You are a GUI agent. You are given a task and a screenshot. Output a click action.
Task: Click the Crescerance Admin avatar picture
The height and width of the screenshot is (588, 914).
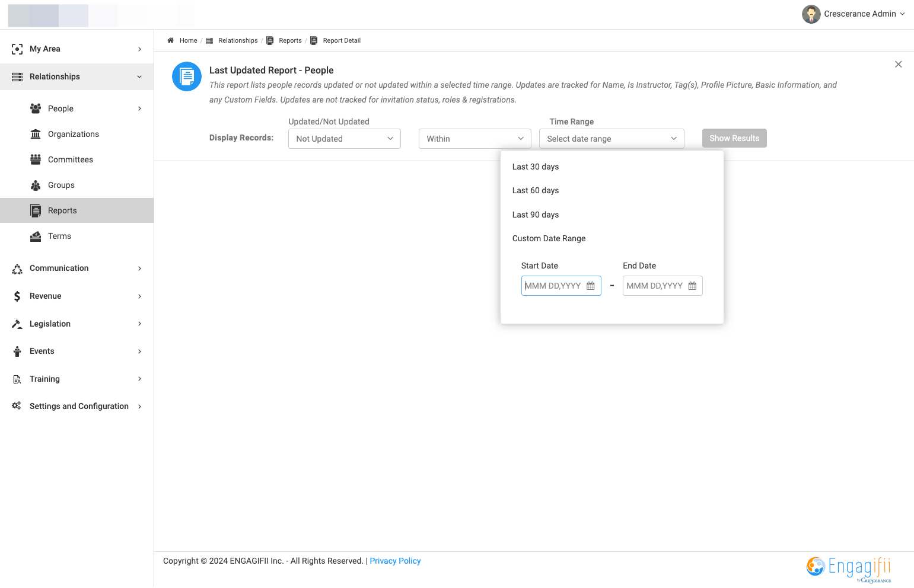[x=811, y=14]
